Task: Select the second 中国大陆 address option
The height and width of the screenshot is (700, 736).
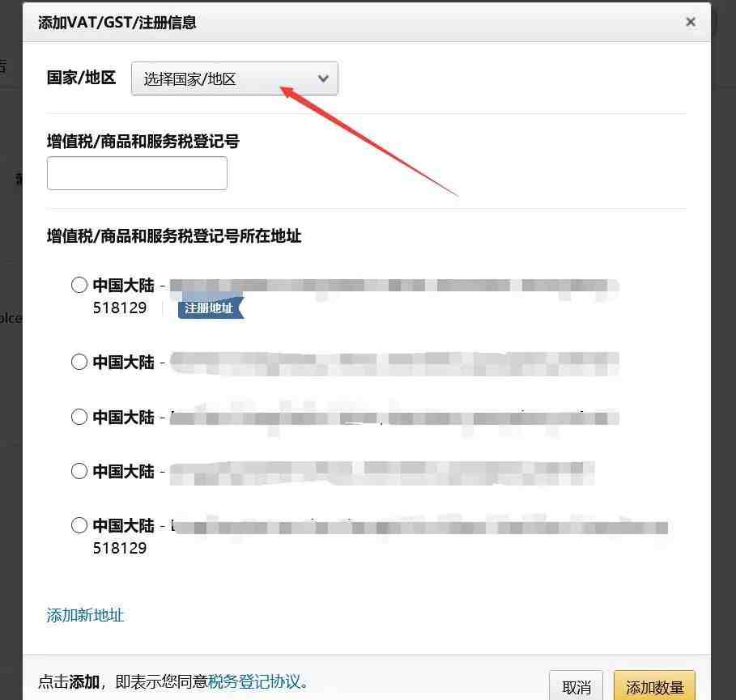Action: click(79, 362)
